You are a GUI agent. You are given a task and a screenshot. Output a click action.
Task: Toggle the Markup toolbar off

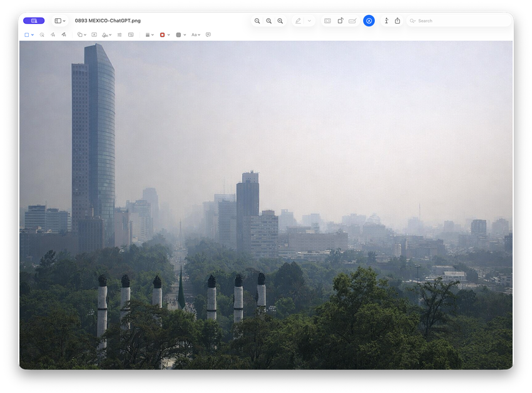coord(369,21)
